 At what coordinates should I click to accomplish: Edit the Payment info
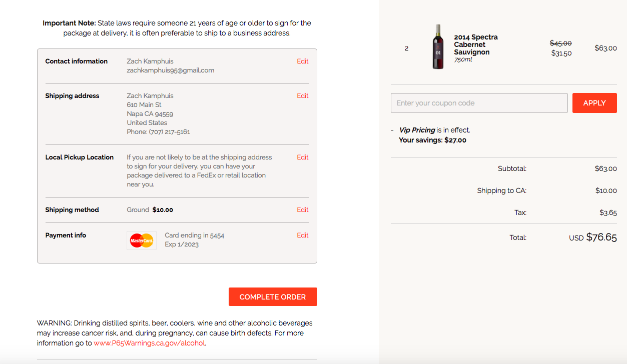[x=302, y=235]
